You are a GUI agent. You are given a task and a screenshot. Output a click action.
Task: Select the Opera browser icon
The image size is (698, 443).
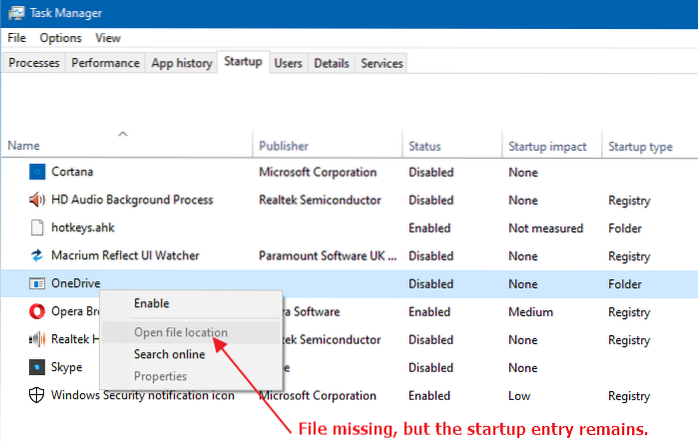coord(38,312)
